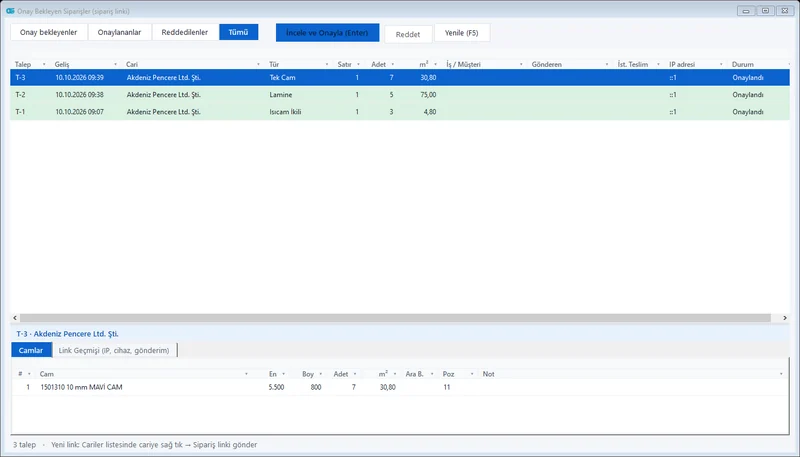Click the horizontal scrollbar left arrow

pos(15,318)
